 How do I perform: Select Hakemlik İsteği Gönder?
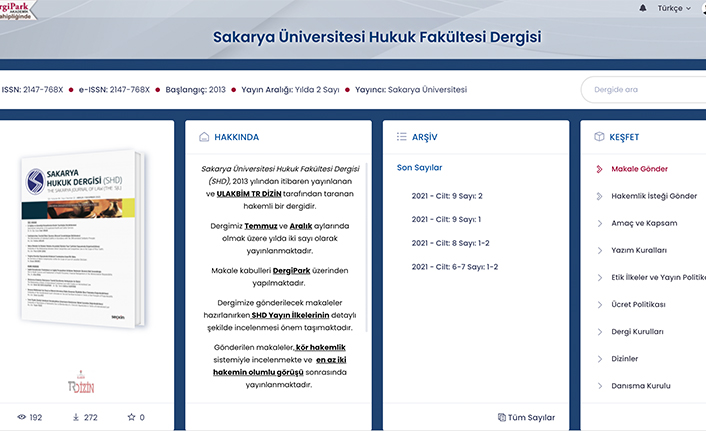pos(654,196)
